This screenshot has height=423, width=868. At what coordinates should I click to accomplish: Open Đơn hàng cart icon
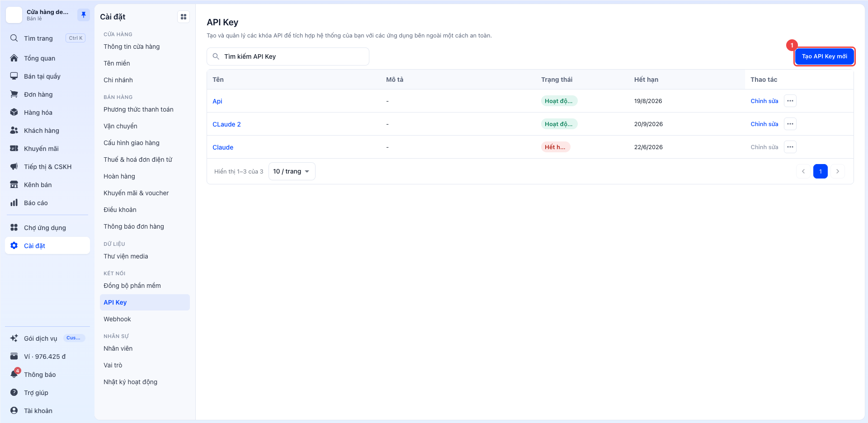click(14, 94)
